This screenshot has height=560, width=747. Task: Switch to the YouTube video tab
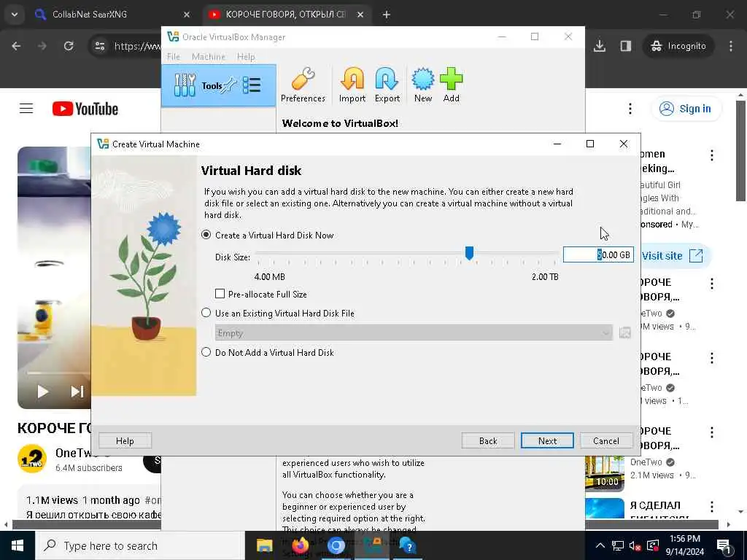click(x=286, y=15)
